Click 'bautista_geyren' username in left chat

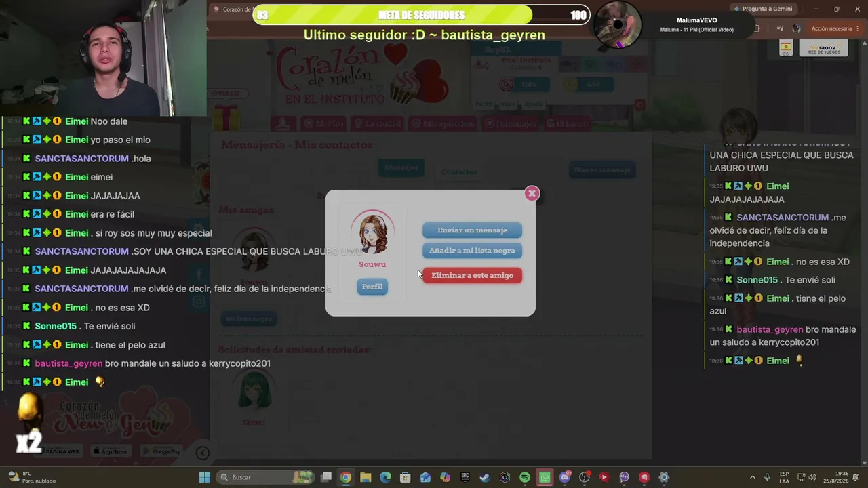68,363
